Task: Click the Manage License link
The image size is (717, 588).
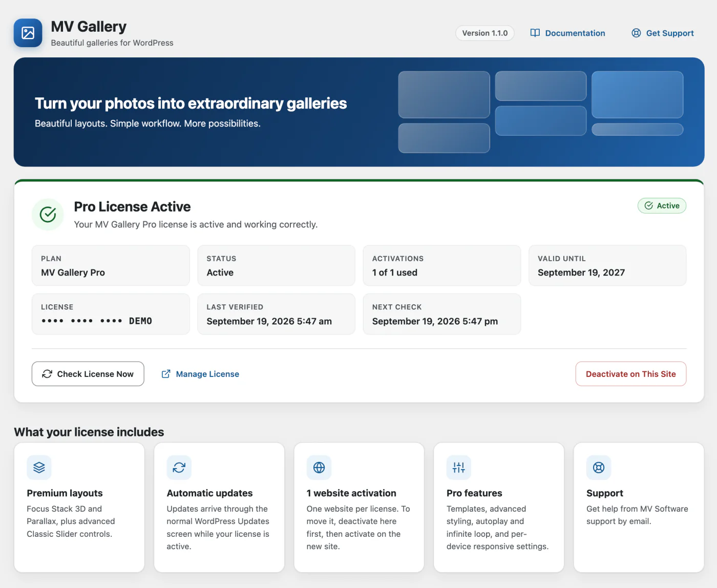Action: (x=200, y=374)
